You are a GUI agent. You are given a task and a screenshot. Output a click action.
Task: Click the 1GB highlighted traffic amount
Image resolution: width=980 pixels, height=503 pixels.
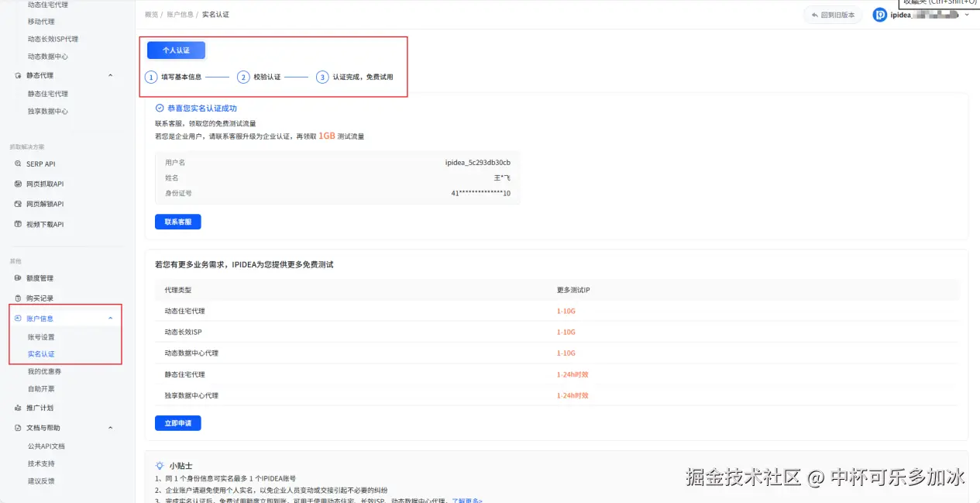point(327,136)
